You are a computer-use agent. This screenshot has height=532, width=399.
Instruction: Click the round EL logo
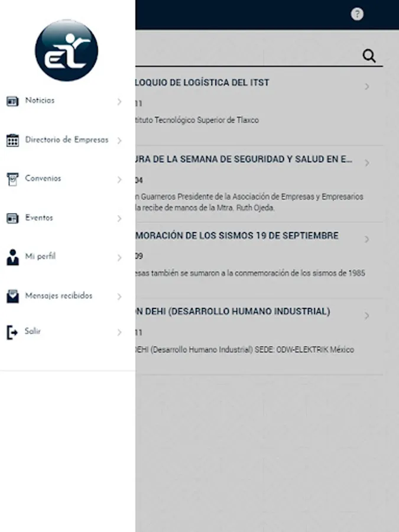66,51
